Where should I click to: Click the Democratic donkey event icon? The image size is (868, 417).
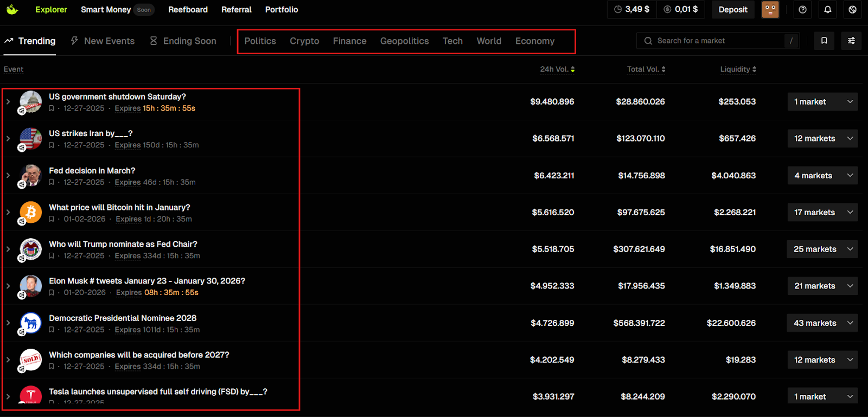pyautogui.click(x=31, y=323)
